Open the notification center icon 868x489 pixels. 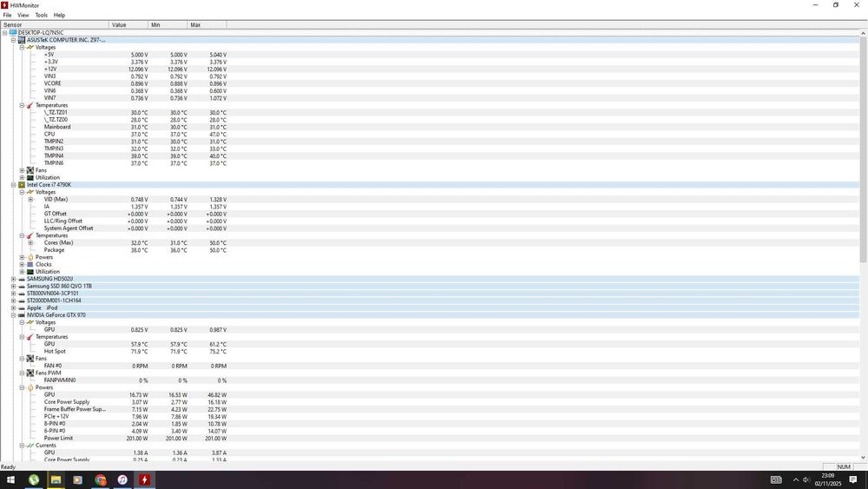(x=853, y=479)
